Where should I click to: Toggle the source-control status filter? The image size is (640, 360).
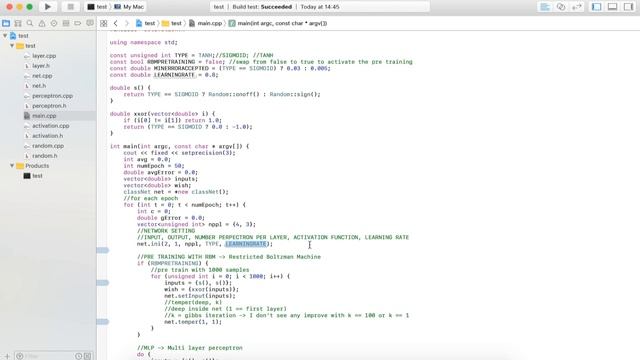point(87,356)
